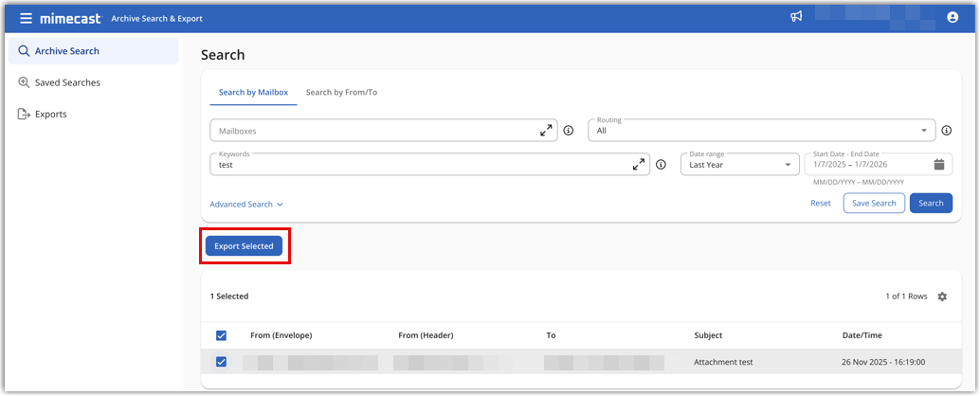Viewport: 980px width, 396px height.
Task: Uncheck the Attachment test row checkbox
Action: (x=221, y=362)
